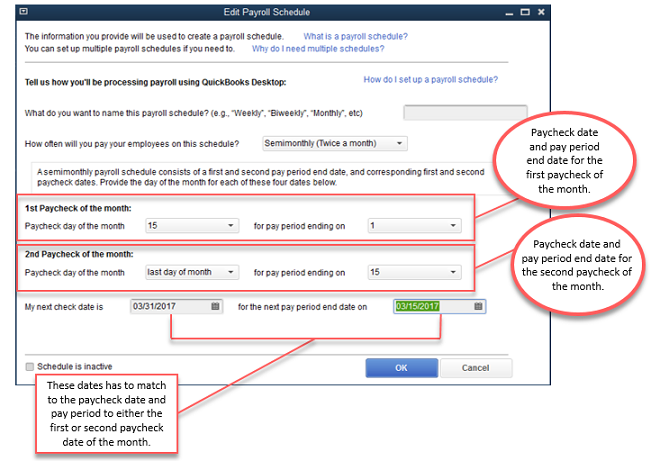Click the payroll schedule name field
The image size is (651, 461).
click(465, 113)
